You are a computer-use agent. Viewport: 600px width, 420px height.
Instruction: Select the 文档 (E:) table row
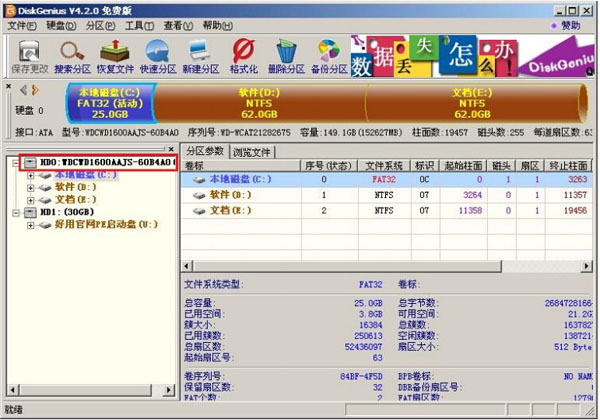[386, 211]
